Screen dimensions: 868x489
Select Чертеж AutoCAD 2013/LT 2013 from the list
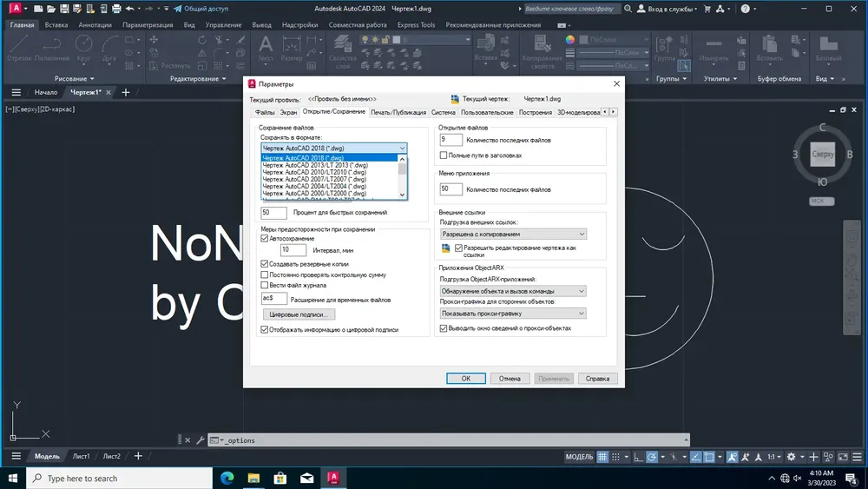coord(329,165)
